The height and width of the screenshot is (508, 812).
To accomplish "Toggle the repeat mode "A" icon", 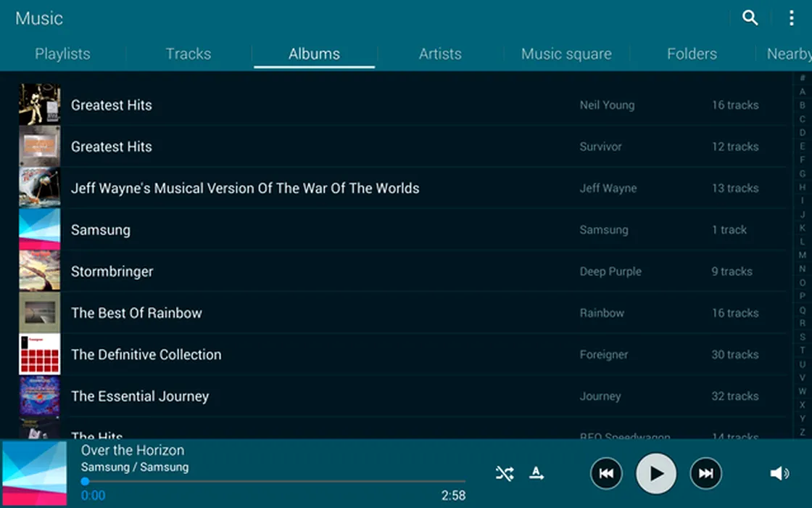I will tap(536, 473).
